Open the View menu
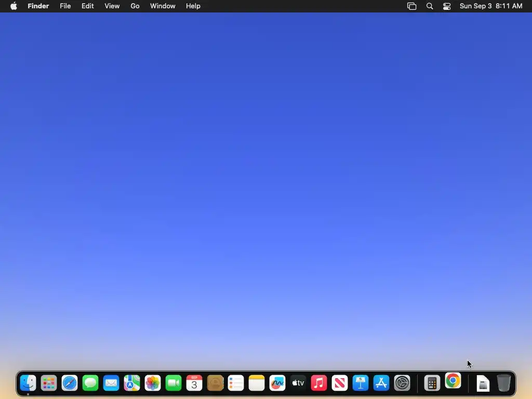Viewport: 532px width, 399px height. tap(112, 6)
